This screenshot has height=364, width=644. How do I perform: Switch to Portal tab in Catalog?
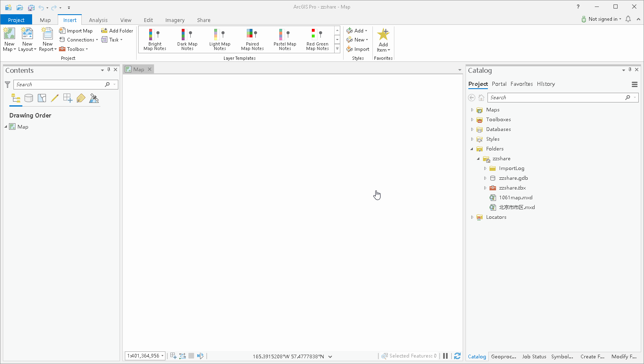[x=499, y=84]
